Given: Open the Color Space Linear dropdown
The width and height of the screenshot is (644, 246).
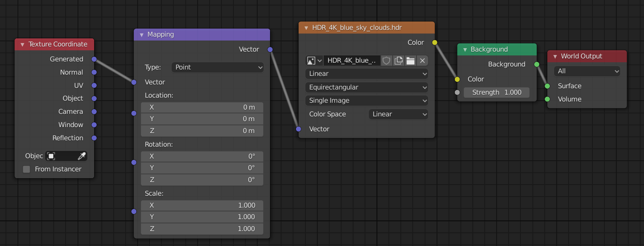Looking at the screenshot, I should pos(398,114).
